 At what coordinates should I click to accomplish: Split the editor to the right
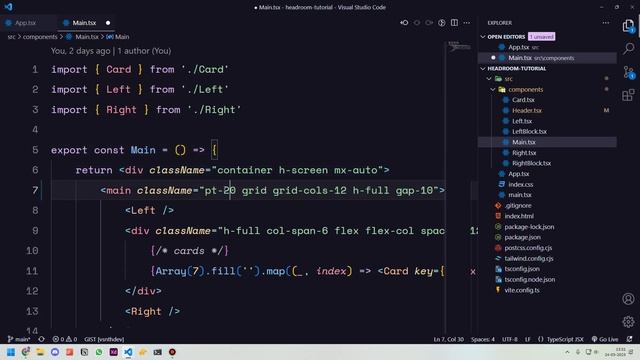click(454, 23)
